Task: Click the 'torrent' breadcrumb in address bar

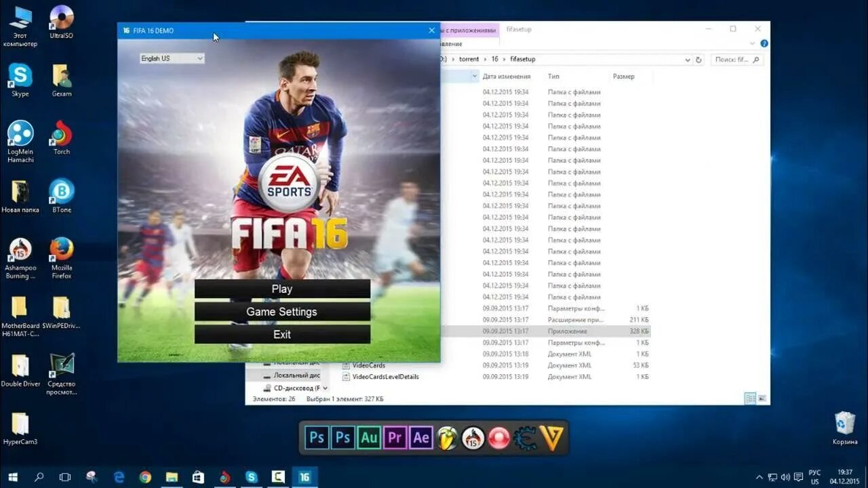Action: pyautogui.click(x=469, y=60)
